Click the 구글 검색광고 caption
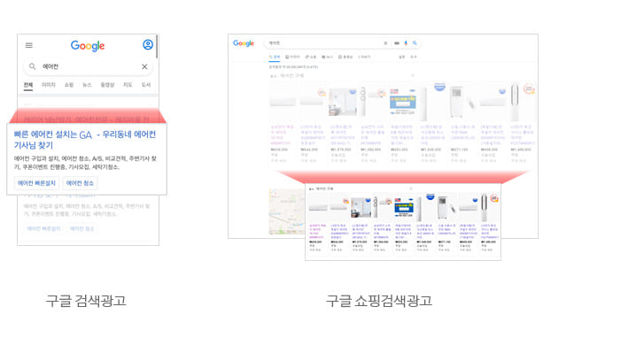Screen dimensions: 644x353 click(86, 301)
